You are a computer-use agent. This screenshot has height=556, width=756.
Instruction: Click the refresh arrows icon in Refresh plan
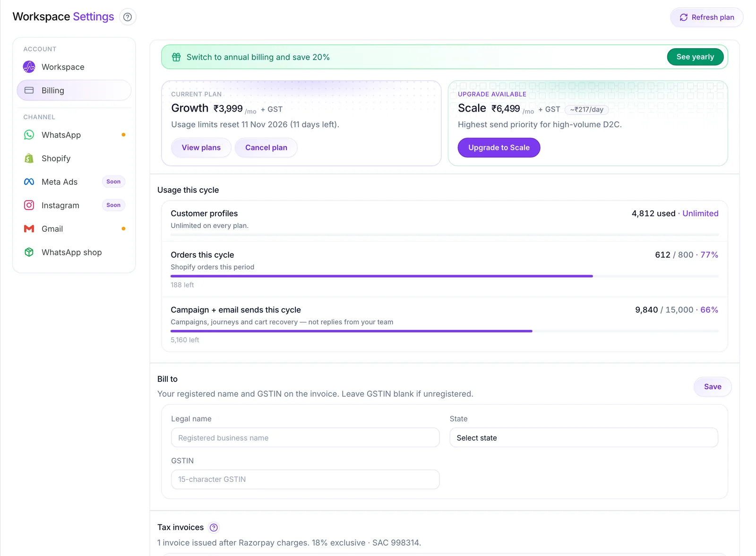coord(684,17)
